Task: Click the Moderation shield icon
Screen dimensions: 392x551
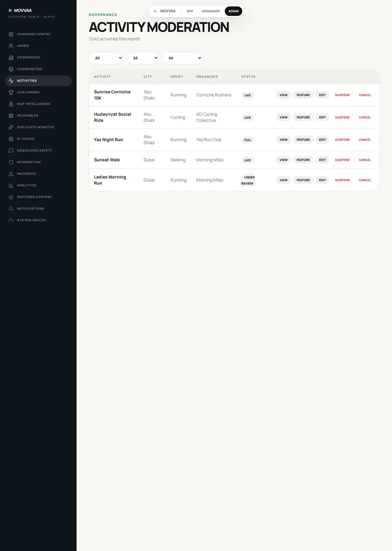Action: 11,162
